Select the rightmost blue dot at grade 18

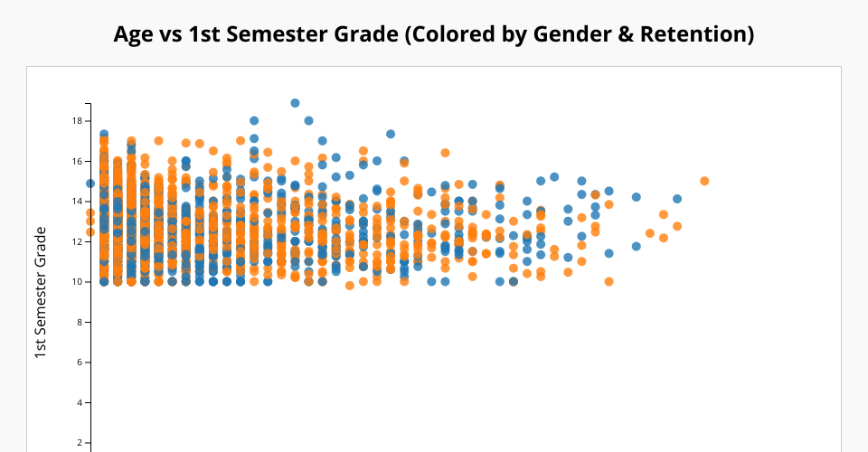(x=308, y=120)
